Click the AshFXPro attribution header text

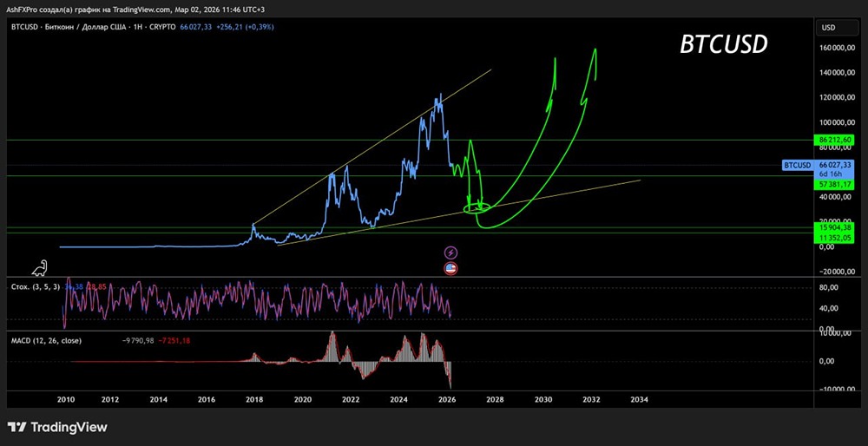[136, 10]
